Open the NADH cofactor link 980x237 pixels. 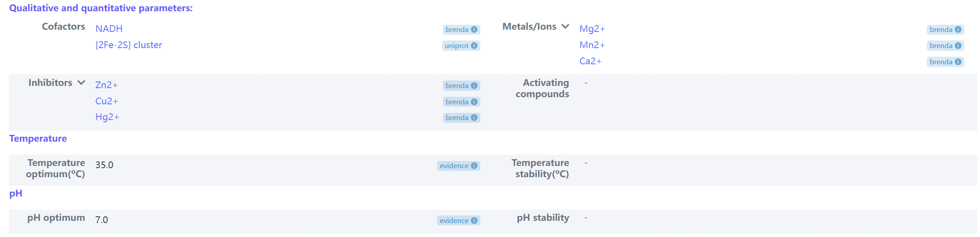point(109,29)
